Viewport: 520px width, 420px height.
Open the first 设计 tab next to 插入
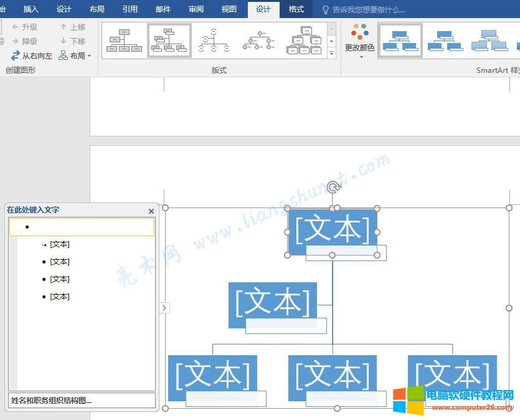point(64,9)
